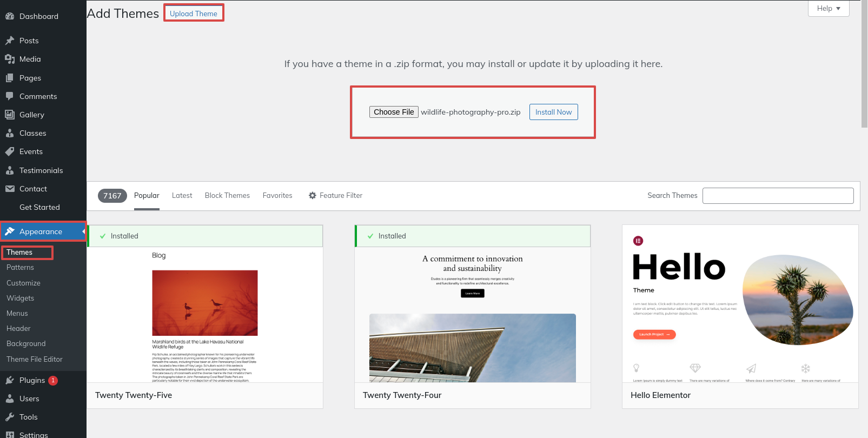
Task: Click the Testimonials icon
Action: coord(10,170)
